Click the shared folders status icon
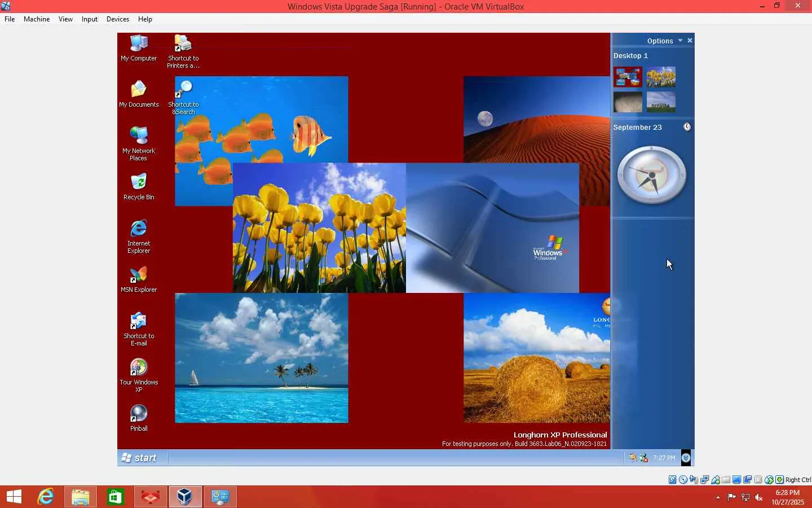812x508 pixels. (726, 480)
